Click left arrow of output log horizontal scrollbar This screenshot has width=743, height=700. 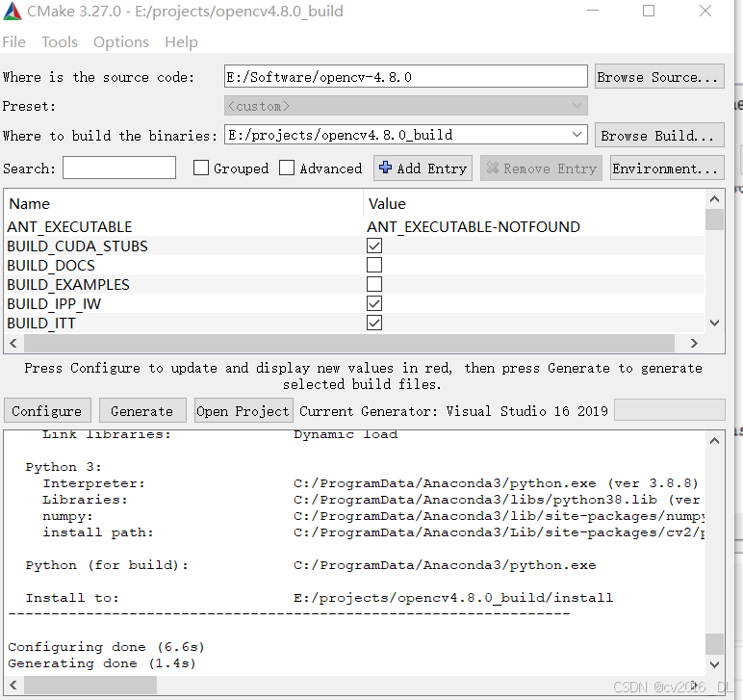pyautogui.click(x=13, y=685)
